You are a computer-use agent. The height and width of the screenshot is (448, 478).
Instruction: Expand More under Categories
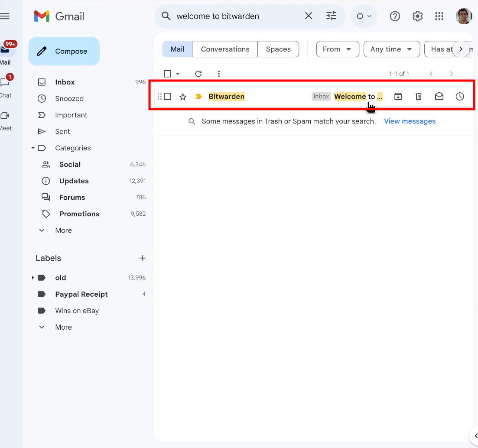coord(63,230)
